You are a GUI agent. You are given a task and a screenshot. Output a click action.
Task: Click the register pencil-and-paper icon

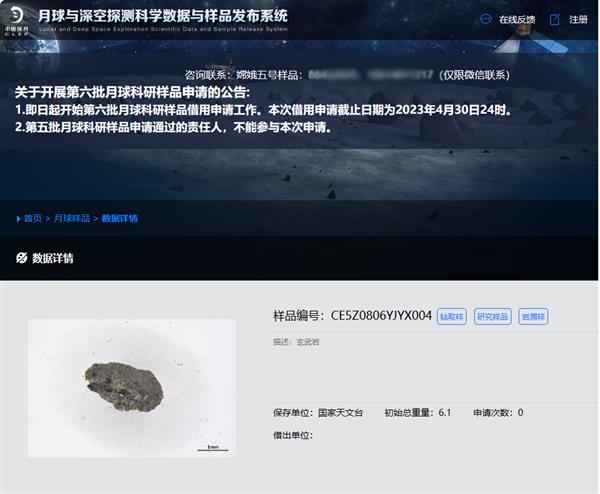pos(554,19)
